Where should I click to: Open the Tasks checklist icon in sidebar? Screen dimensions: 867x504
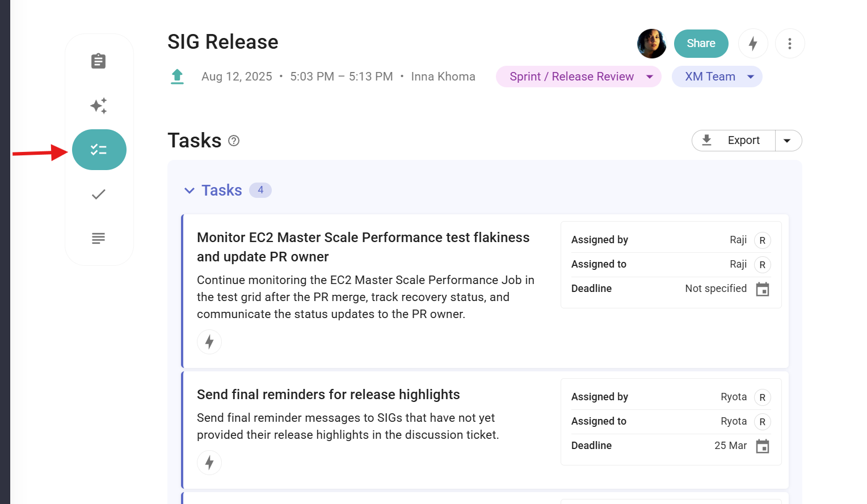pyautogui.click(x=99, y=150)
